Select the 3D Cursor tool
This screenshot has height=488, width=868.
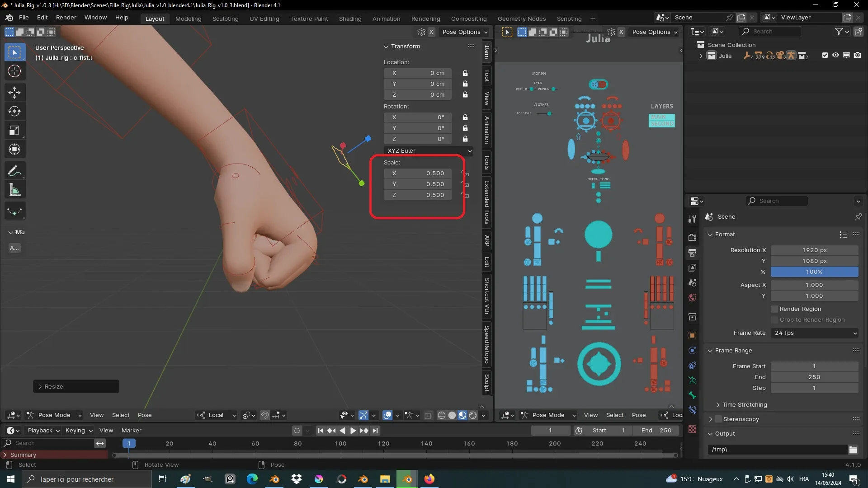tap(14, 71)
